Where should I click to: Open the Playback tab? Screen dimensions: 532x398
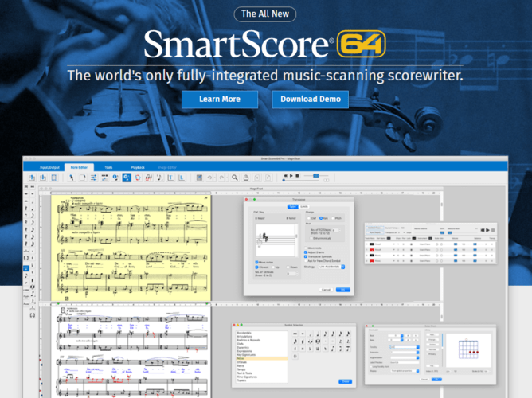click(138, 167)
